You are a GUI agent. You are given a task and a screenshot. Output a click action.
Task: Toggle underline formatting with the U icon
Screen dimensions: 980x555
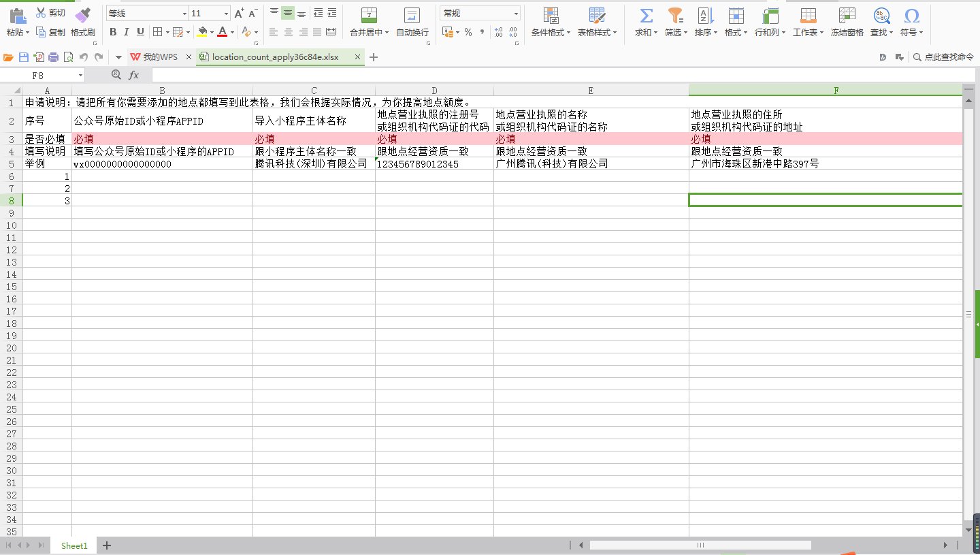click(140, 31)
